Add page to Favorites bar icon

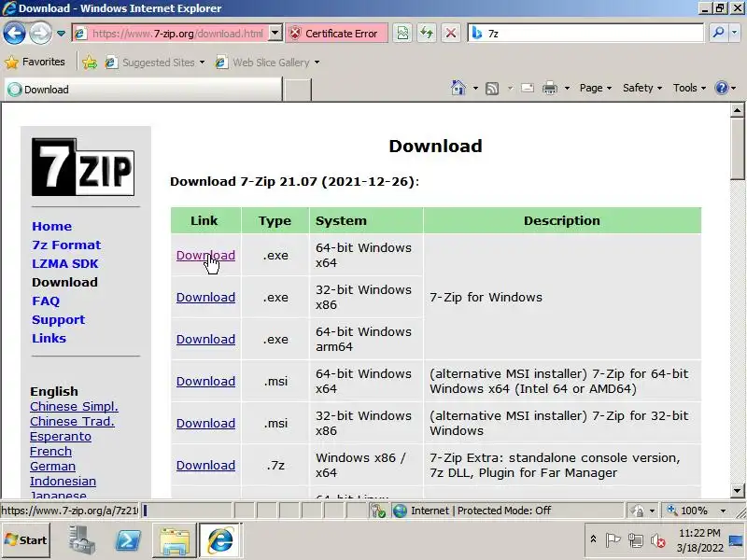[x=89, y=63]
